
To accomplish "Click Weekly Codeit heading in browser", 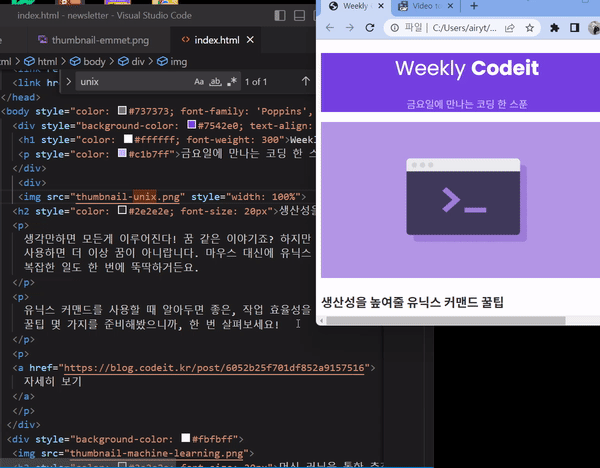I will point(467,68).
